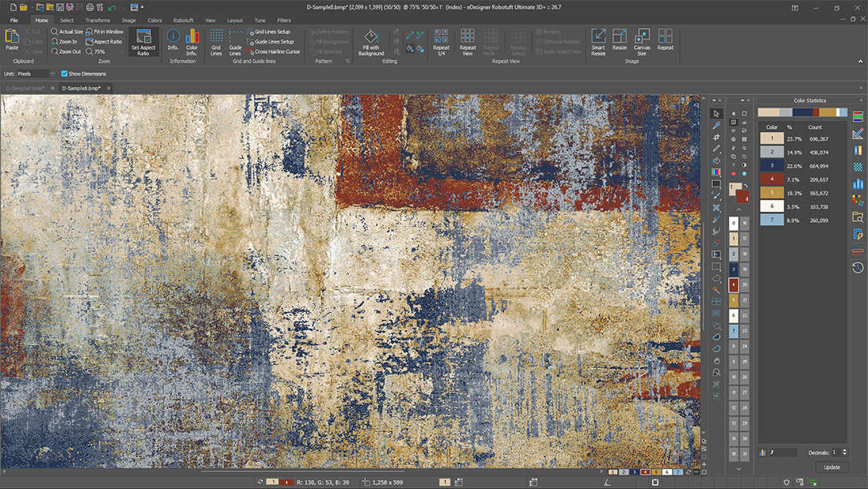Viewport: 868px width, 489px height.
Task: Select the paint bucket fill tool in toolbox
Action: point(716,160)
